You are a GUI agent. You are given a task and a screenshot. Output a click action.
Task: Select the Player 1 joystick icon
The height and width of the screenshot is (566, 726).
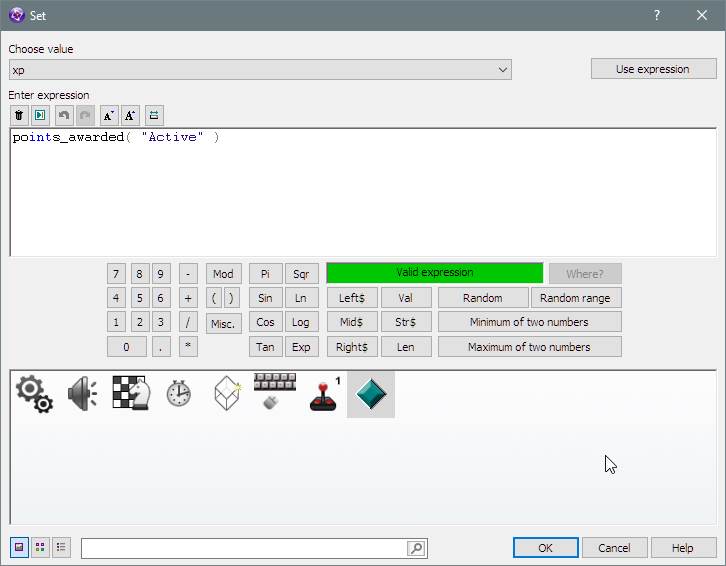324,395
